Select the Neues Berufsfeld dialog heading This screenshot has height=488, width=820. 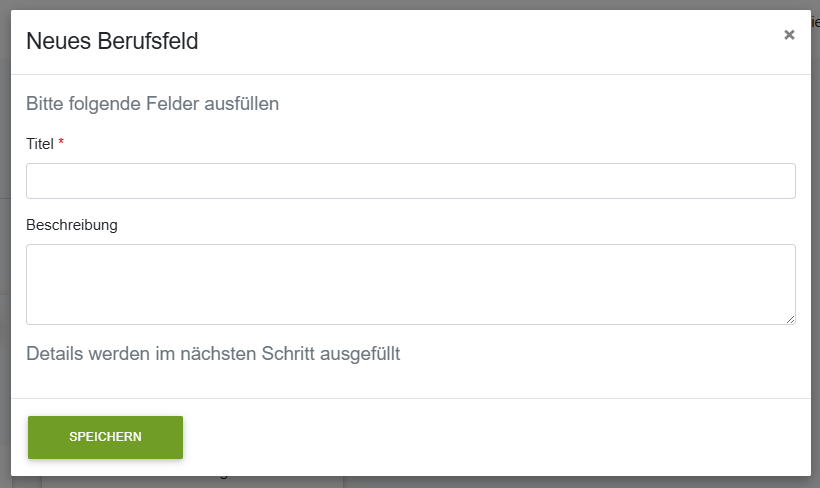(x=112, y=41)
